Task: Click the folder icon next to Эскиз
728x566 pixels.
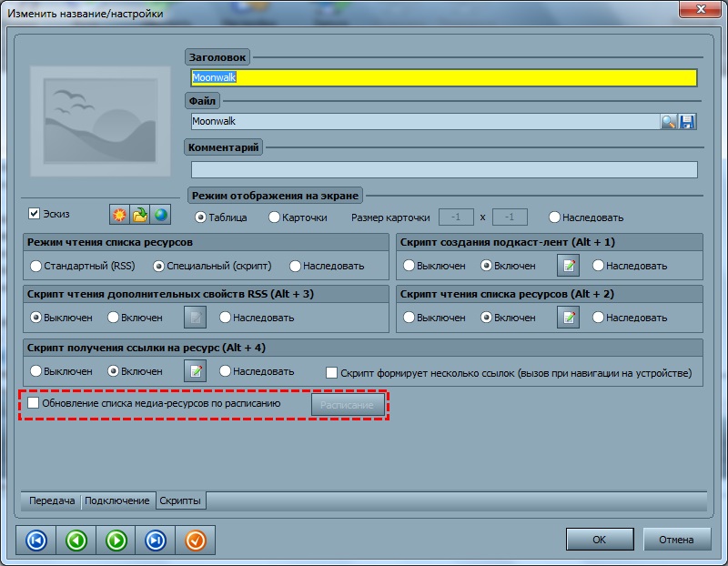Action: 139,215
